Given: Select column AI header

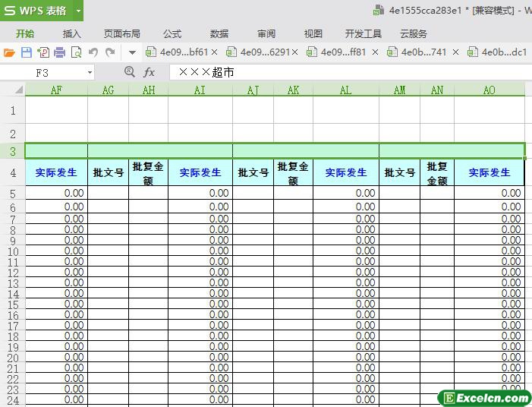Looking at the screenshot, I should (200, 90).
